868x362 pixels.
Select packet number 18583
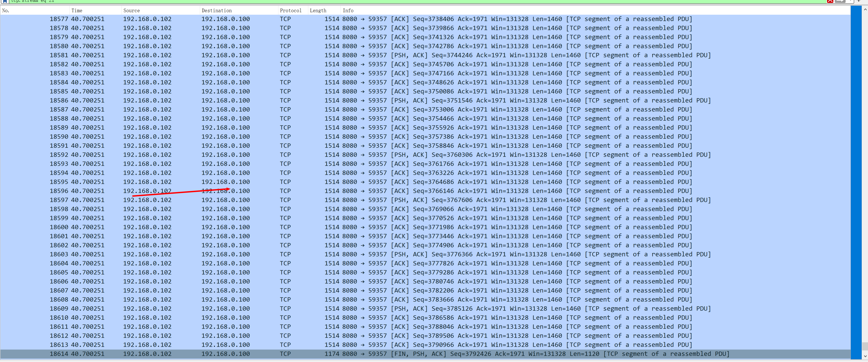[x=425, y=73]
